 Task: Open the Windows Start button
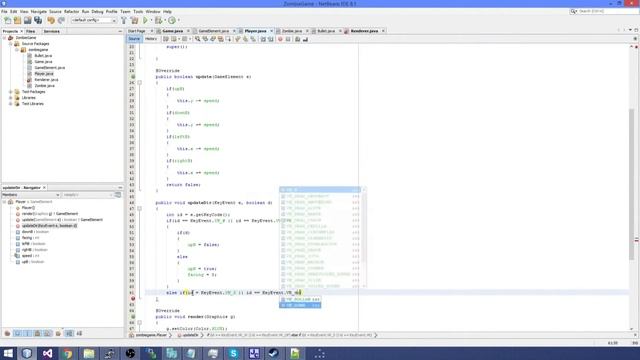point(8,353)
